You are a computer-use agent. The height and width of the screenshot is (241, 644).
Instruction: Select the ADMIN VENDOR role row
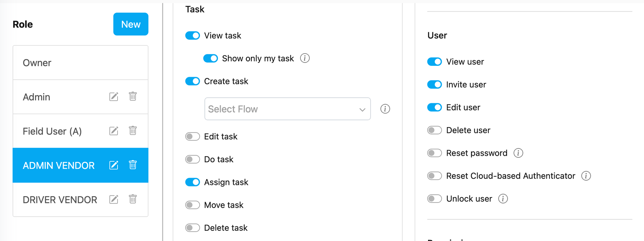pyautogui.click(x=80, y=165)
